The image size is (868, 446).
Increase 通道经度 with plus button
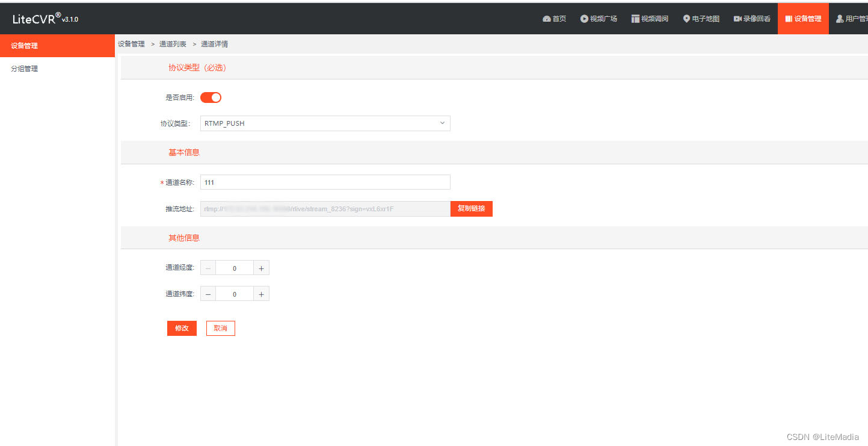[x=261, y=268]
